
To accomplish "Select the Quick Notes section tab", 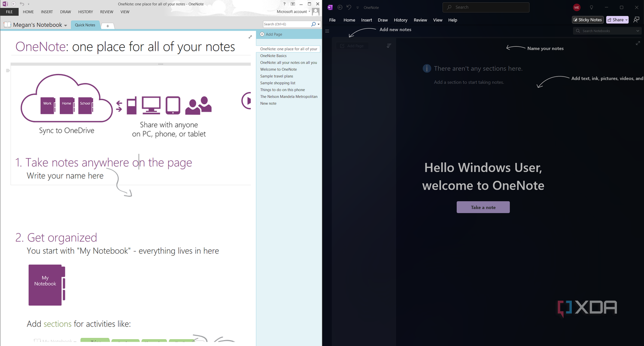I will coord(85,25).
